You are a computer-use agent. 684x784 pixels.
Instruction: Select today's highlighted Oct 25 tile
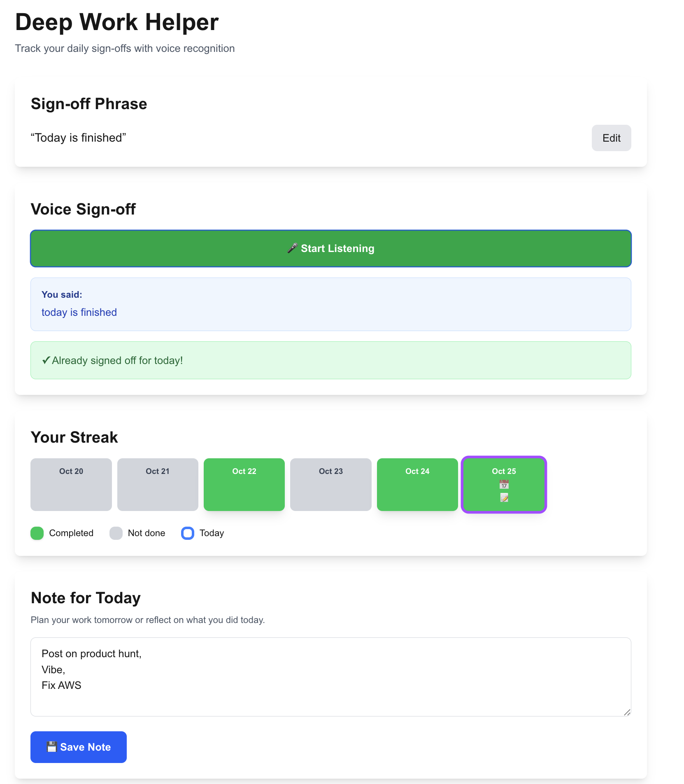(504, 485)
